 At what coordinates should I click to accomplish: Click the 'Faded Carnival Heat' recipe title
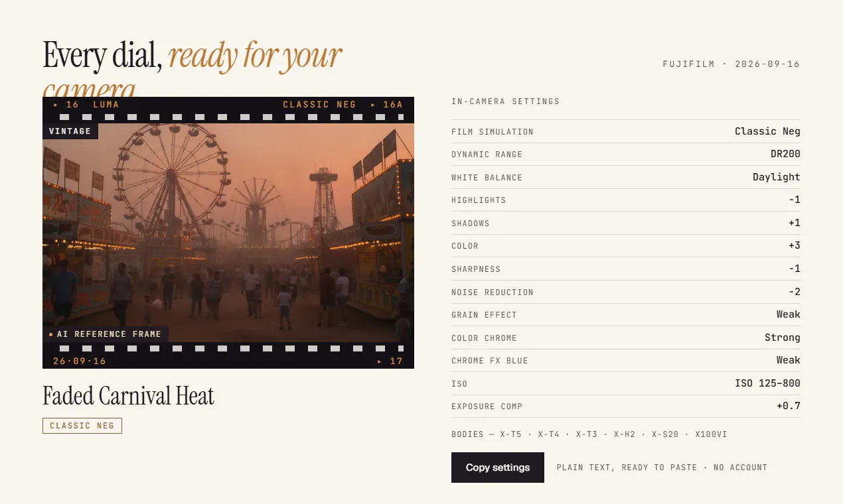129,396
